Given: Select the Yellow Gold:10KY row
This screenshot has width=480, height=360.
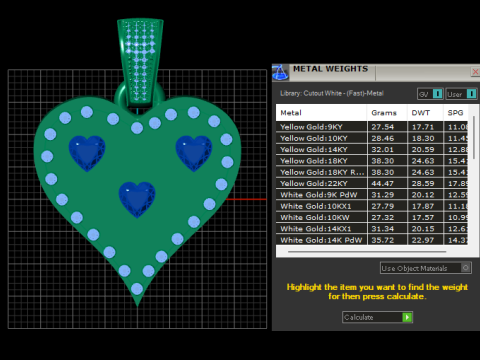Looking at the screenshot, I should 372,138.
